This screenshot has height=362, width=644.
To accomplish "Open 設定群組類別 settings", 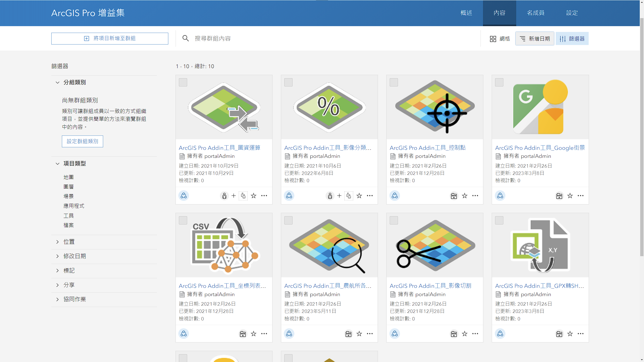I will point(82,141).
